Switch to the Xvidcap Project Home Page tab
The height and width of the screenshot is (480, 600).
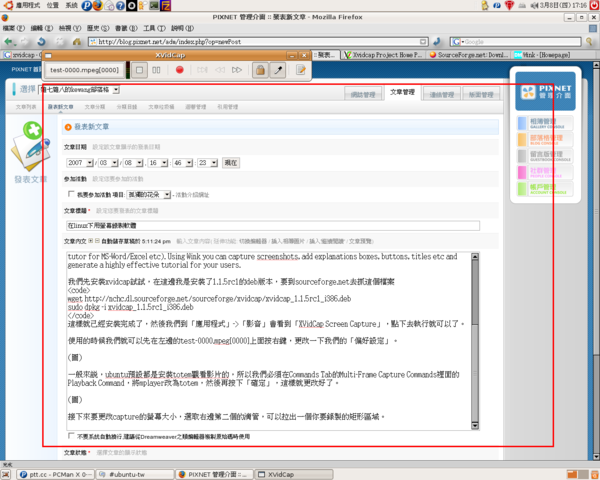point(383,55)
